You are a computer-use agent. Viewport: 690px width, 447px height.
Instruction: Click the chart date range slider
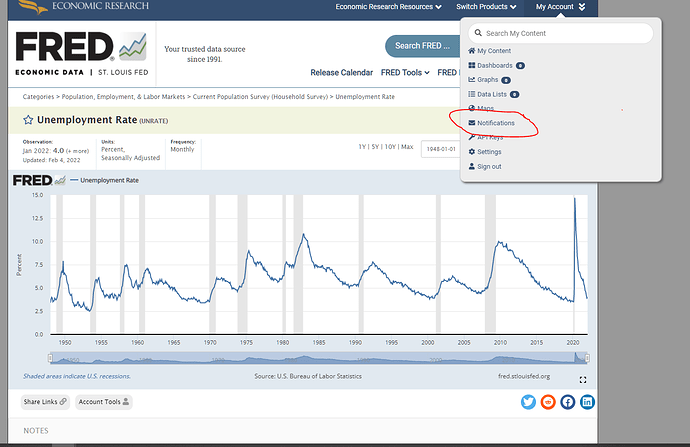coord(318,358)
